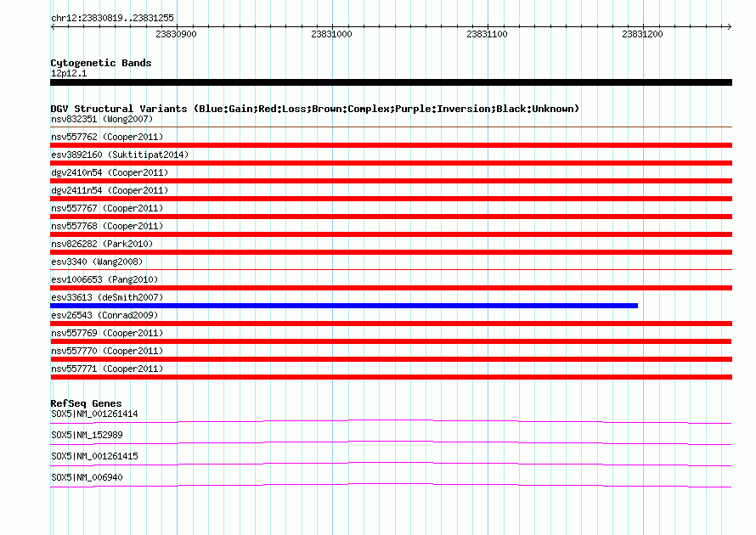Click ruler coordinate 23831100

point(487,34)
